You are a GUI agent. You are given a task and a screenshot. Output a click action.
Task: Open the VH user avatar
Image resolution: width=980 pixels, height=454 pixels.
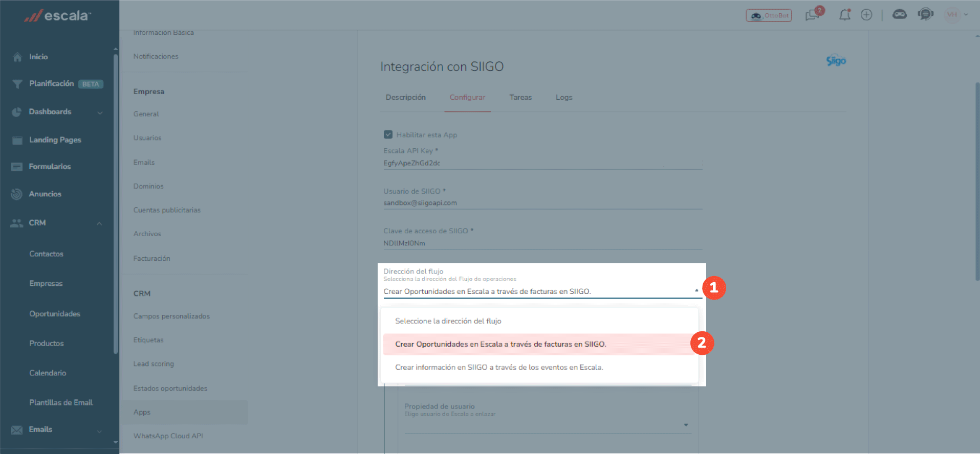tap(952, 14)
